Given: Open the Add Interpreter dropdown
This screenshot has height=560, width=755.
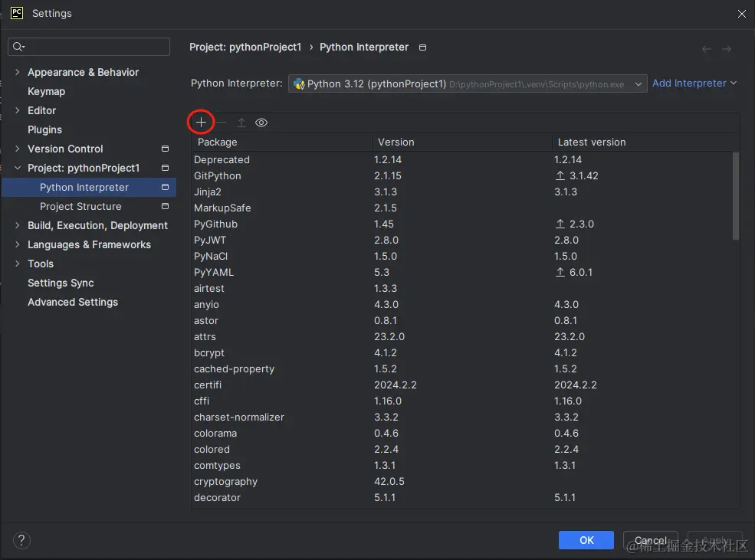Looking at the screenshot, I should click(x=694, y=84).
